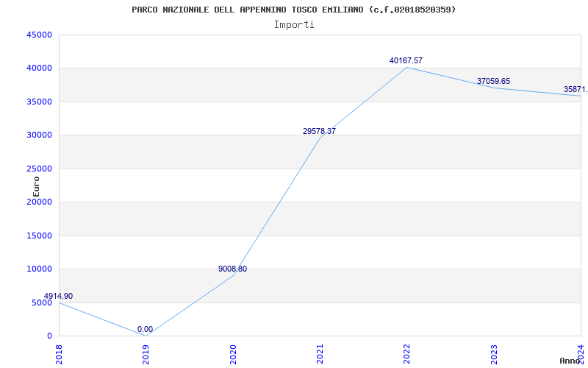Viewport: 588px width, 368px height.
Task: Select the 30000 y-axis value
Action: [39, 135]
